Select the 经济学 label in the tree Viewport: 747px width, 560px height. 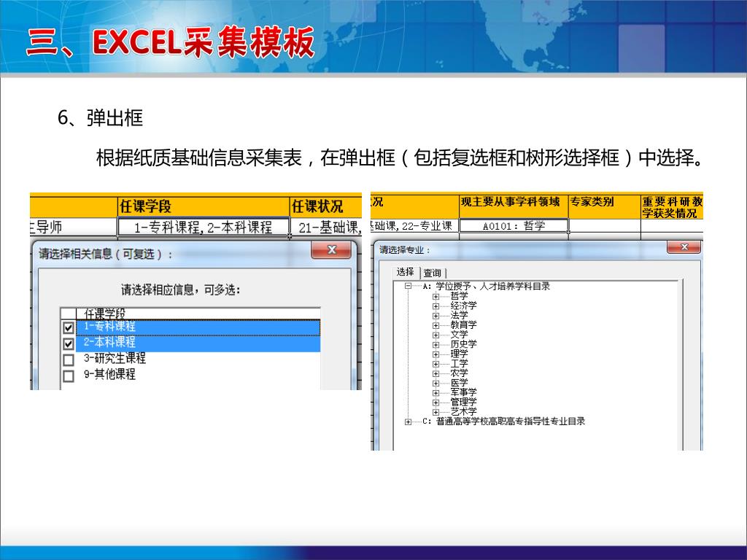click(x=463, y=306)
